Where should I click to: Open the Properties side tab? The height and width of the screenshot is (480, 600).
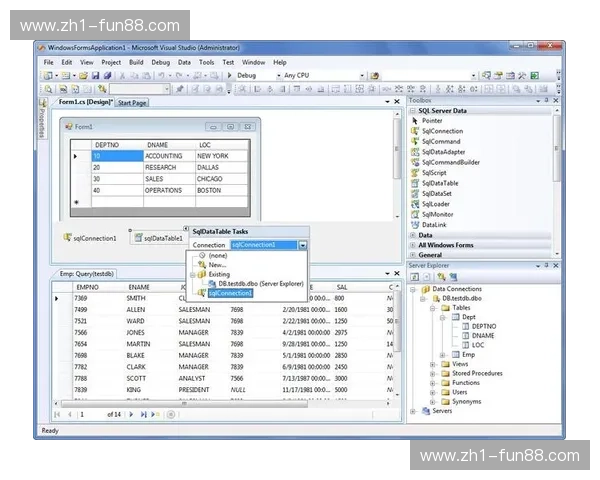[x=42, y=119]
